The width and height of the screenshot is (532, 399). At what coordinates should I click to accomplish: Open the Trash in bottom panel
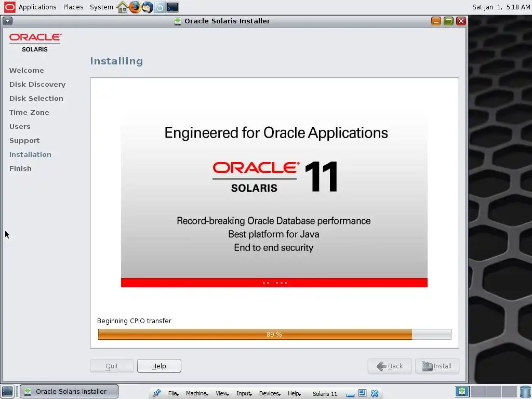coord(525,392)
